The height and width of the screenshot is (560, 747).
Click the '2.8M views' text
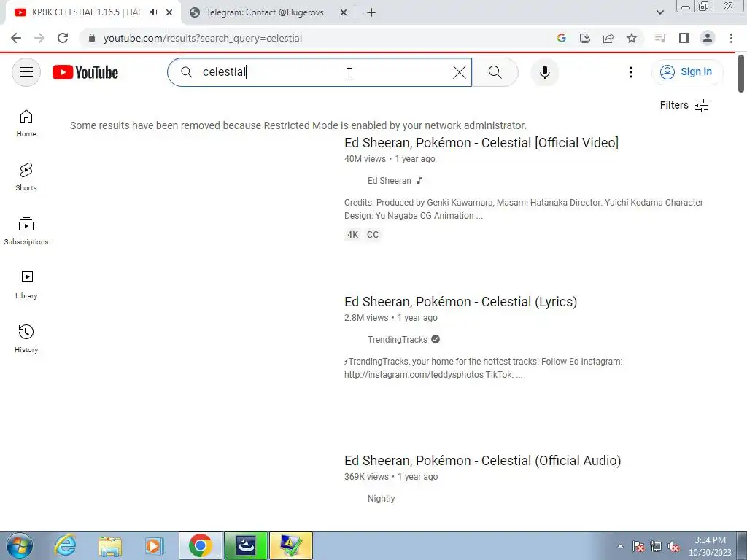coord(366,318)
